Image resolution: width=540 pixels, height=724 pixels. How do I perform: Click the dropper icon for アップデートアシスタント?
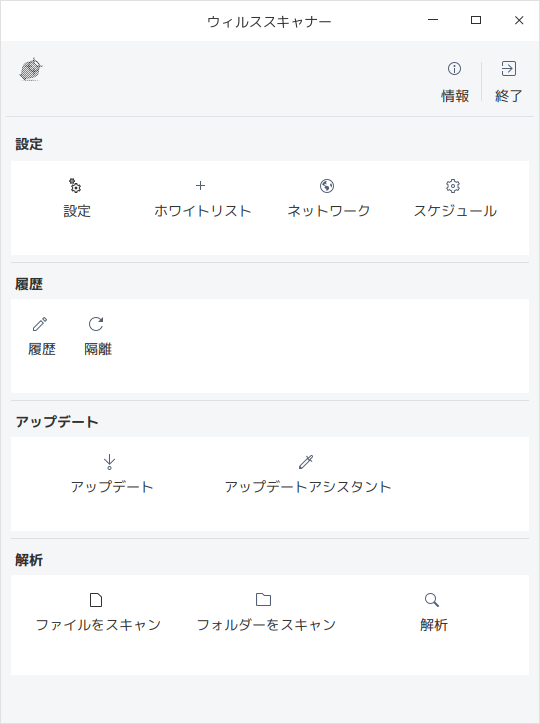(306, 462)
